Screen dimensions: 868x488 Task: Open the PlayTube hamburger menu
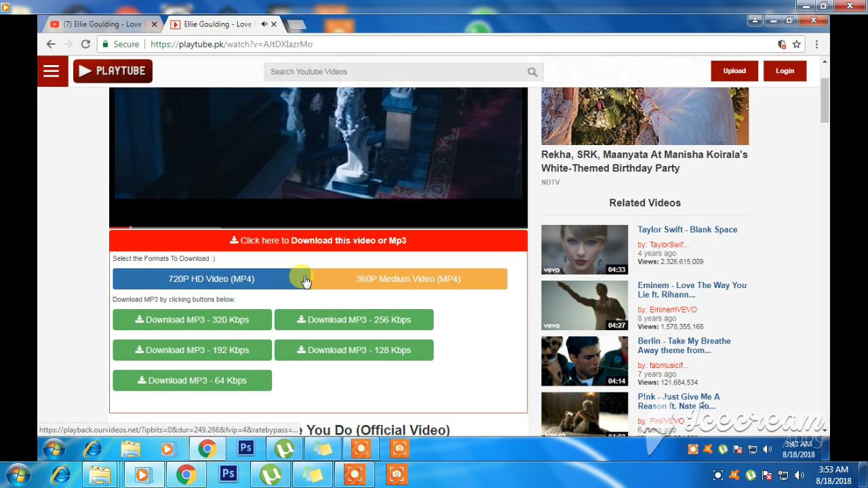[x=52, y=71]
